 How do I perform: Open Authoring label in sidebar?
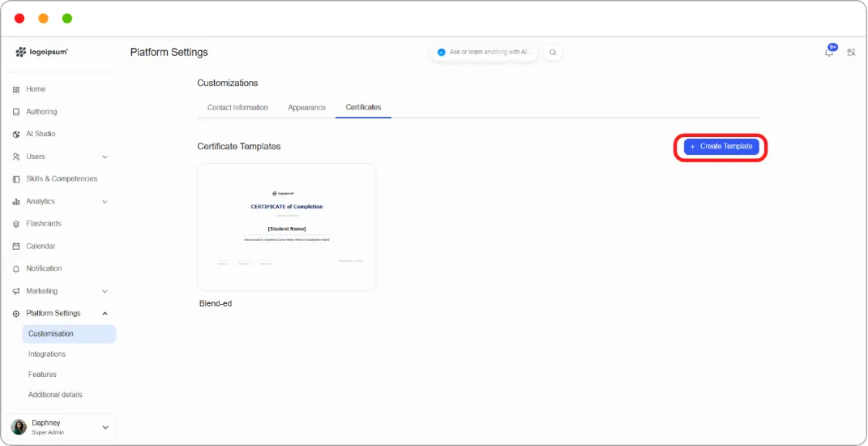point(41,112)
